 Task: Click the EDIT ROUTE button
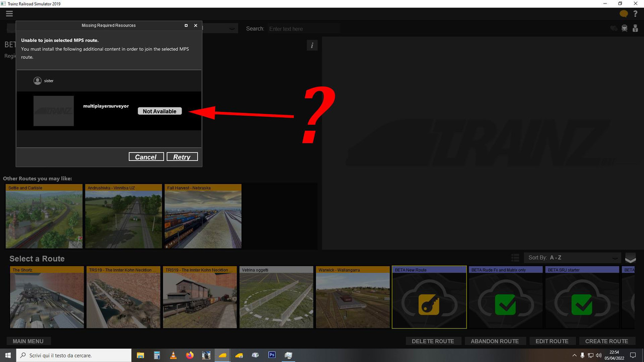(552, 341)
